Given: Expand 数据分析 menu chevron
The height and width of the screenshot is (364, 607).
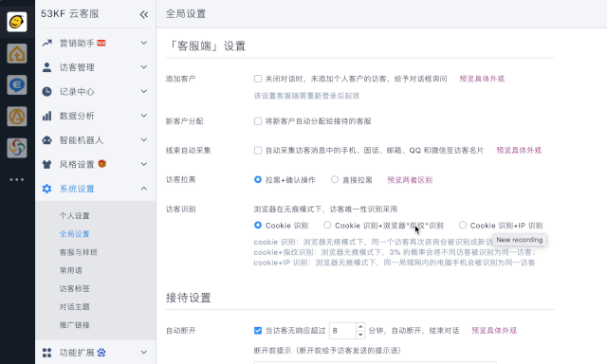Looking at the screenshot, I should tap(143, 116).
